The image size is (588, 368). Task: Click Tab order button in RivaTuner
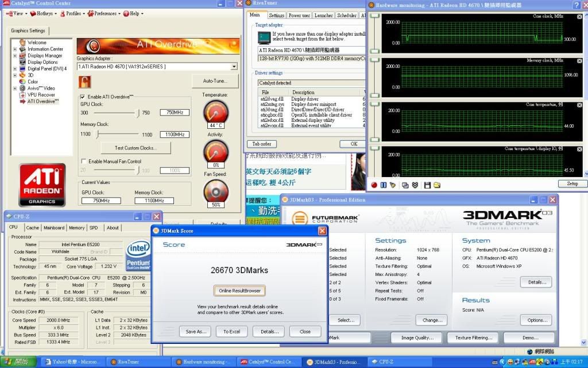262,144
